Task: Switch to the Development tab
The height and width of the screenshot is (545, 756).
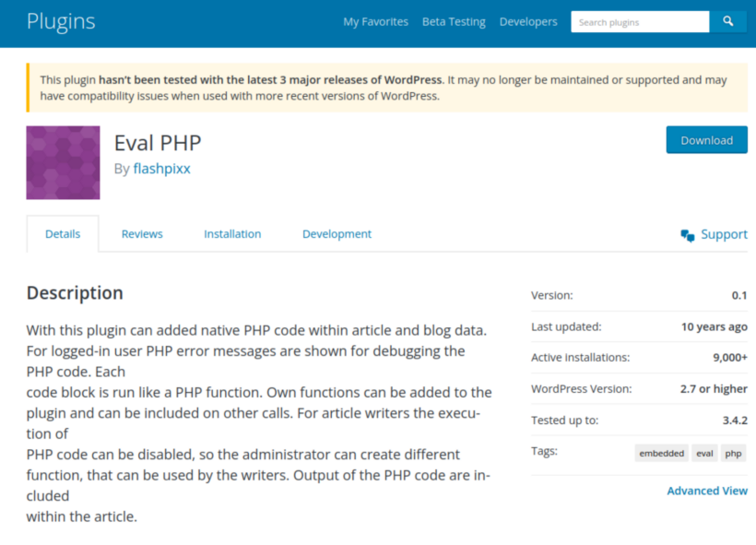Action: pyautogui.click(x=337, y=233)
